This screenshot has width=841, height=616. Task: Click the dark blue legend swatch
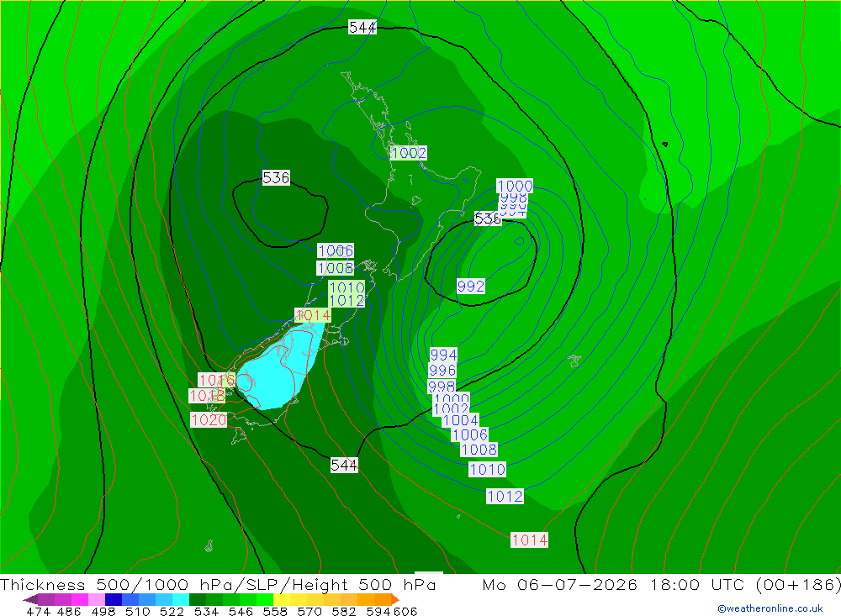point(114,599)
